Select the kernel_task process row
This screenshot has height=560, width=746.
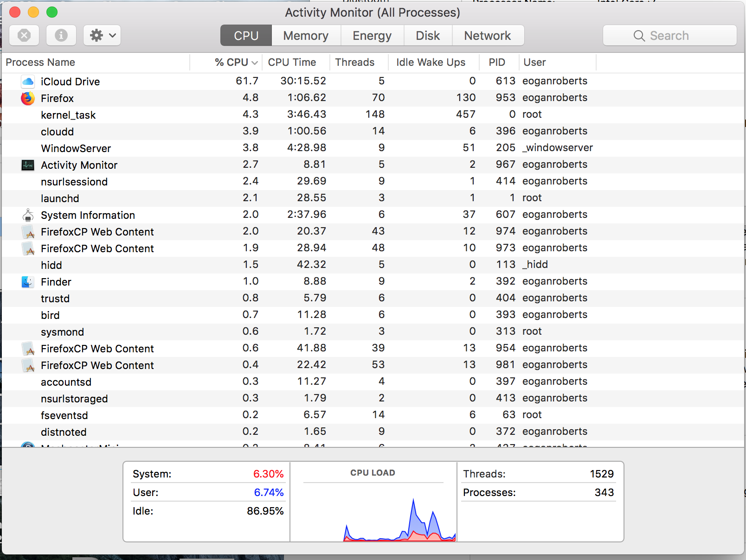(373, 115)
